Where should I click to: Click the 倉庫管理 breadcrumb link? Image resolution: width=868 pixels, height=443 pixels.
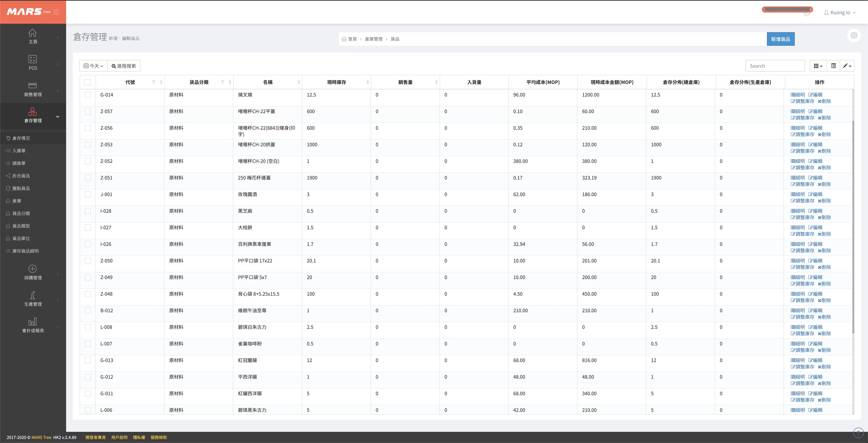tap(373, 39)
